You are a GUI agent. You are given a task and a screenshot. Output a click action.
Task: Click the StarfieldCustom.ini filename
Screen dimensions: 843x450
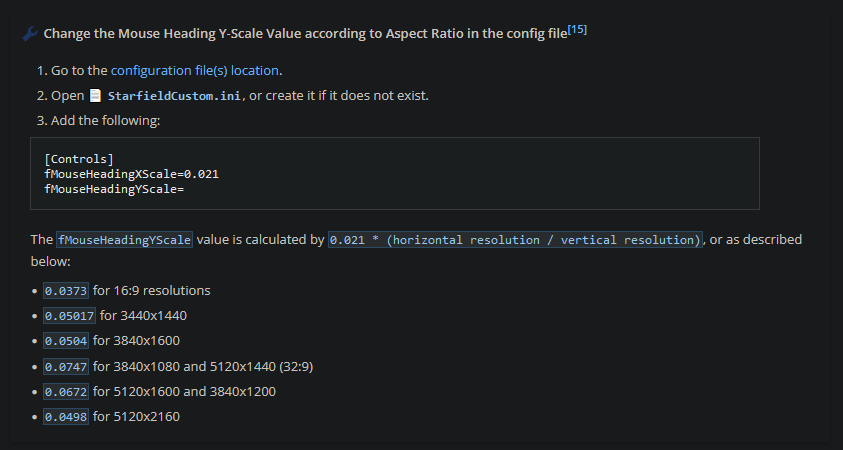pyautogui.click(x=174, y=96)
